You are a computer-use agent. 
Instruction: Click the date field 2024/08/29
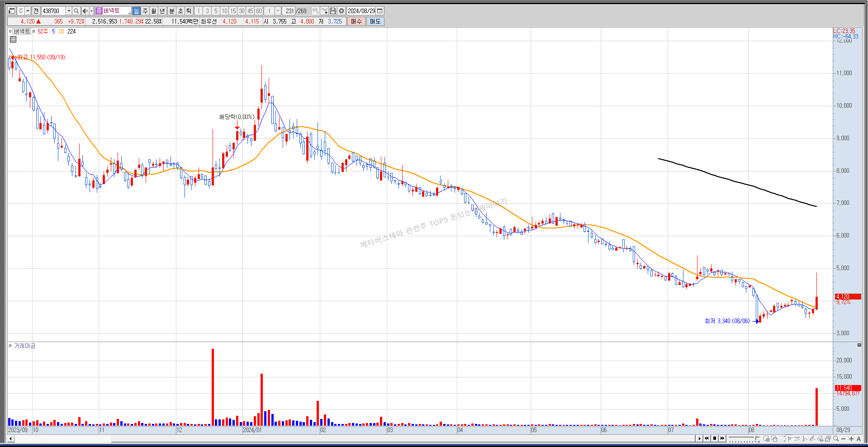coord(361,11)
